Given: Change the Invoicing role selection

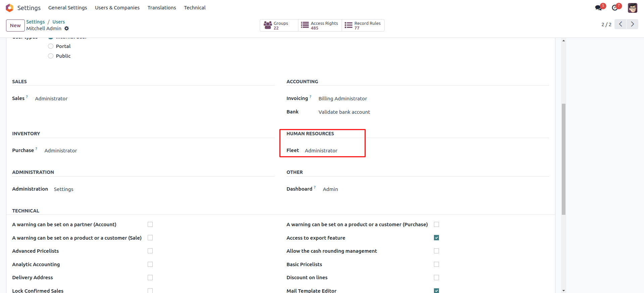Looking at the screenshot, I should click(342, 99).
